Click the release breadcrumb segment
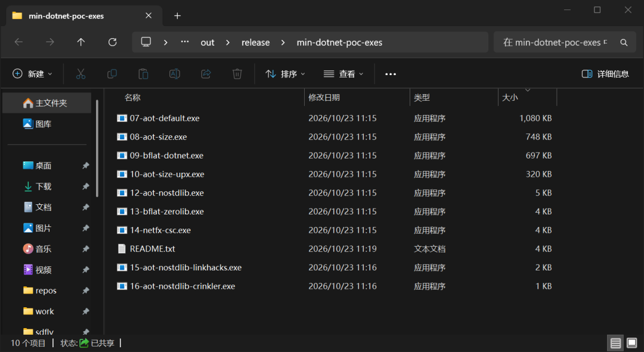Viewport: 644px width, 352px height. (255, 42)
